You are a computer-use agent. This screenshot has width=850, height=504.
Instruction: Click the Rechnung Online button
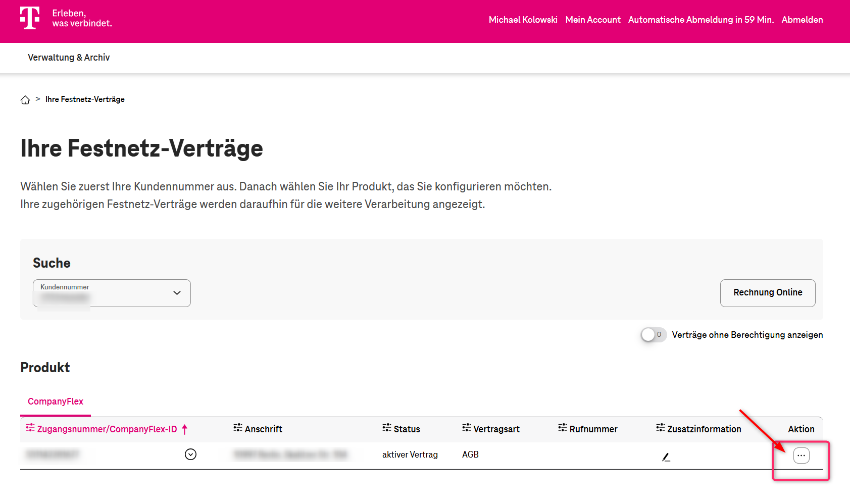point(767,293)
